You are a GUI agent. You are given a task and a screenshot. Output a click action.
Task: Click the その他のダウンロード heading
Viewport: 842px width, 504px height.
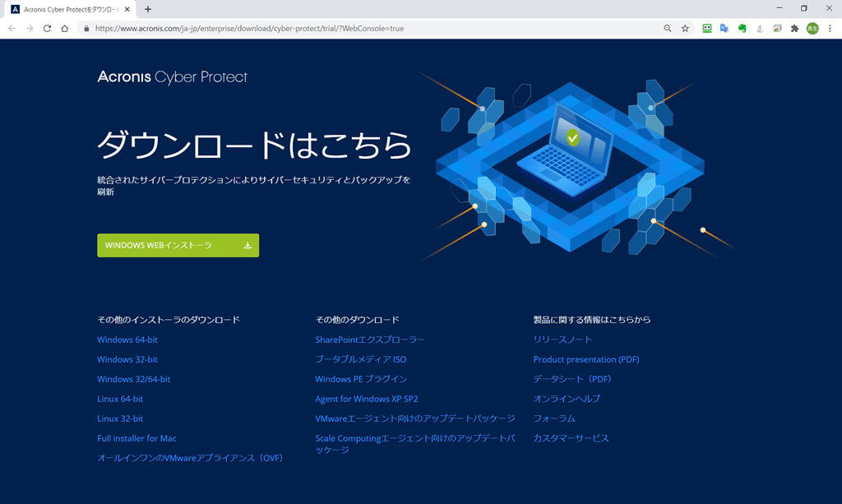click(358, 320)
